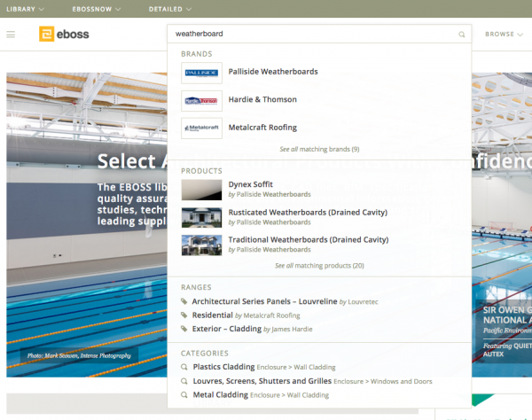Image resolution: width=532 pixels, height=420 pixels.
Task: Expand the LIBRARY dropdown
Action: point(25,9)
